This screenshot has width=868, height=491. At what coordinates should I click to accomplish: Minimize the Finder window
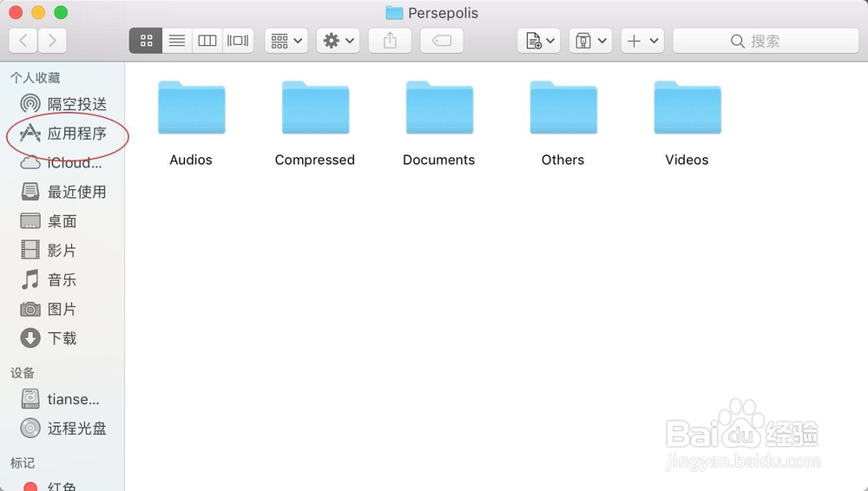[38, 12]
